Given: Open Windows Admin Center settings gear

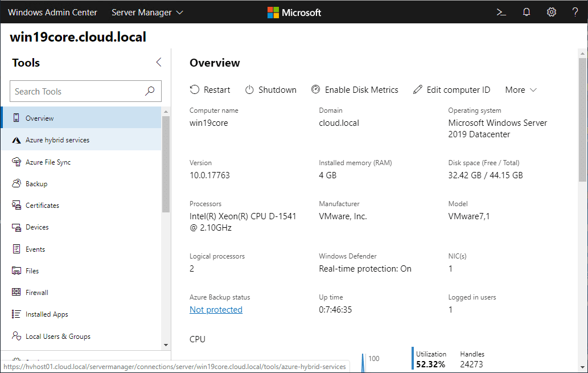Looking at the screenshot, I should pos(551,11).
